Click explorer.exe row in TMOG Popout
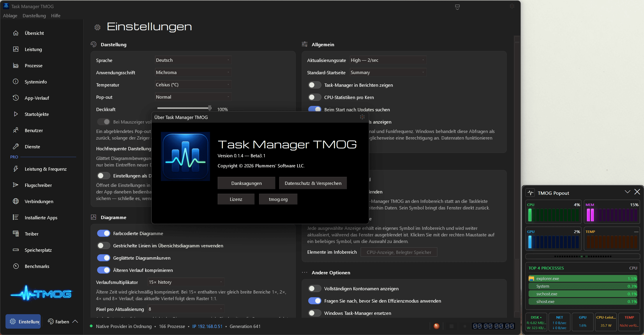The image size is (644, 335). click(x=582, y=278)
